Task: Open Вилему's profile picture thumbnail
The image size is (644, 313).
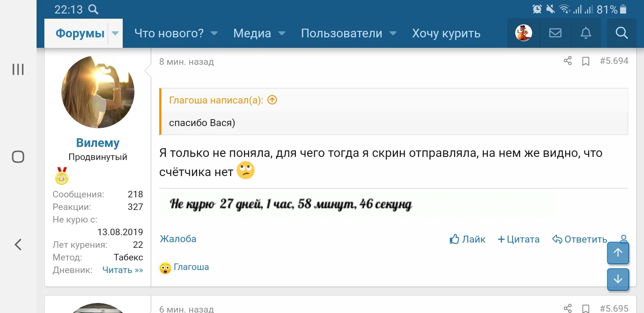Action: 97,92
